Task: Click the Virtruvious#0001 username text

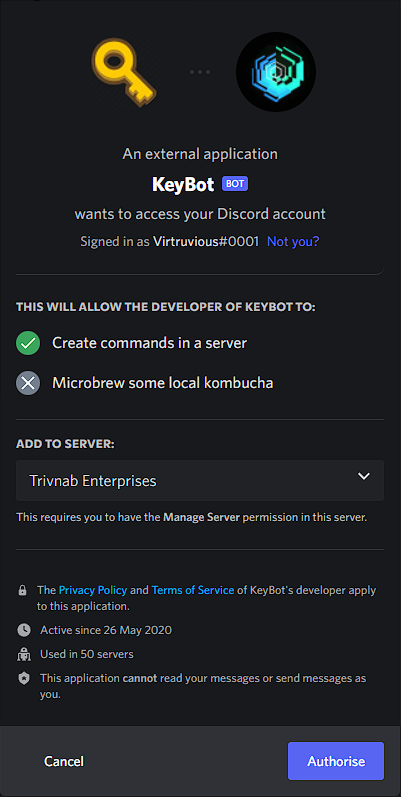Action: tap(206, 241)
